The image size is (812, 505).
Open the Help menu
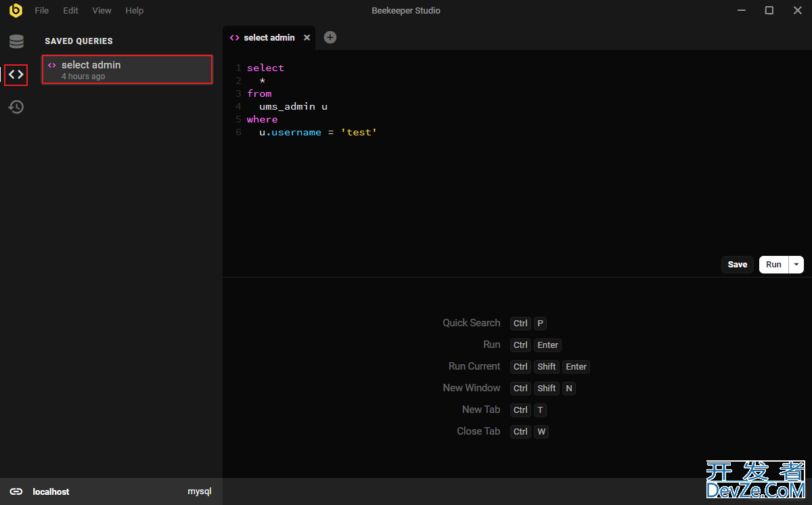(x=135, y=10)
